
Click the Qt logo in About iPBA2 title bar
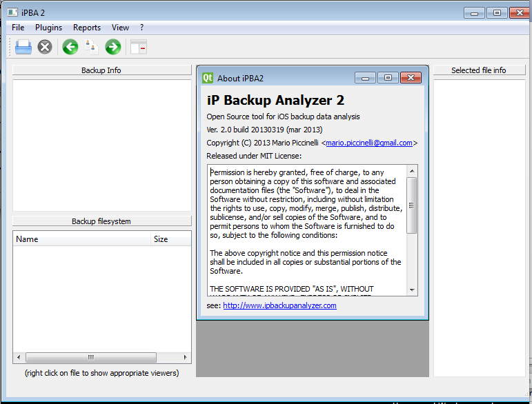[208, 78]
